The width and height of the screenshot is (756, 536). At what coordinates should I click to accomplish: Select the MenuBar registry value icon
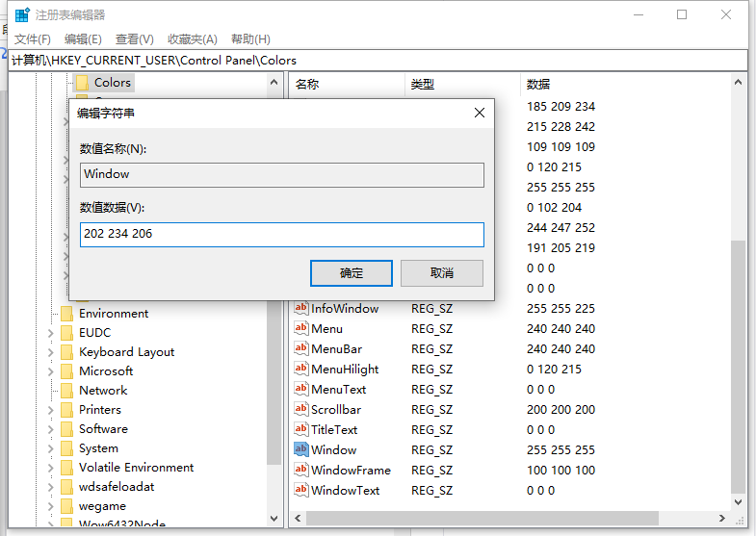tap(300, 348)
